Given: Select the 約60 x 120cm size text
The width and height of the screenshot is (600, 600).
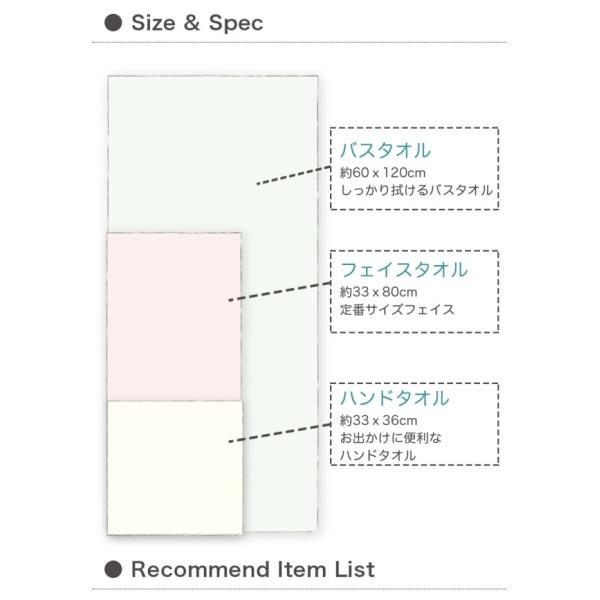Looking at the screenshot, I should click(x=383, y=173).
